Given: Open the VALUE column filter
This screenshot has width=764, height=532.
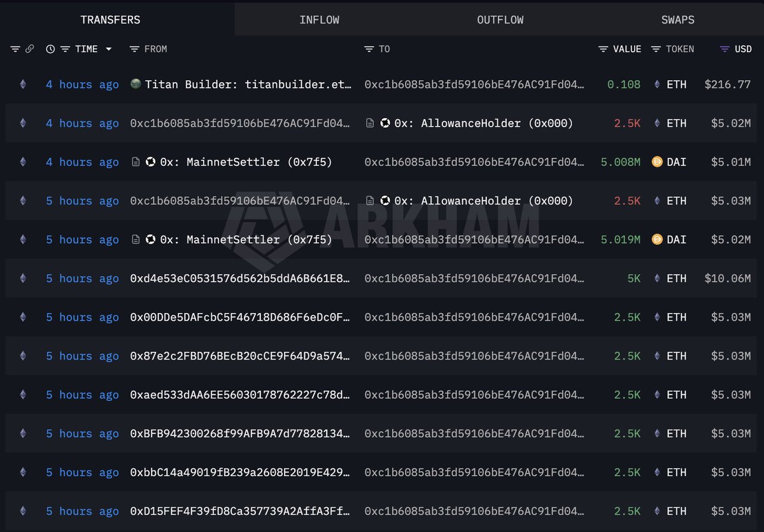Looking at the screenshot, I should (604, 49).
